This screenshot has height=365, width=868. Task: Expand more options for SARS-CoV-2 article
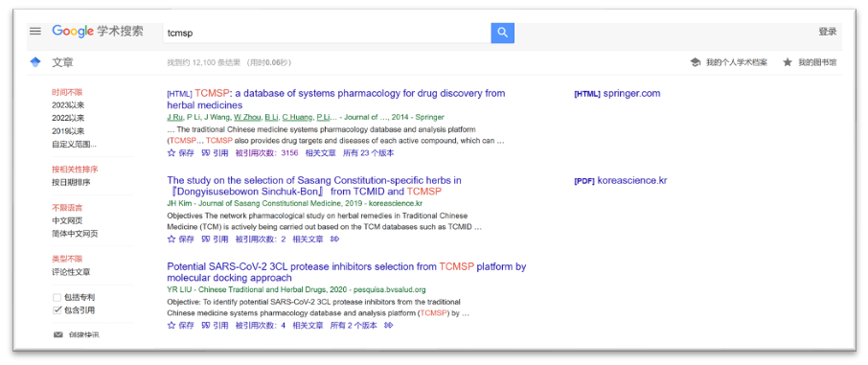(x=389, y=326)
